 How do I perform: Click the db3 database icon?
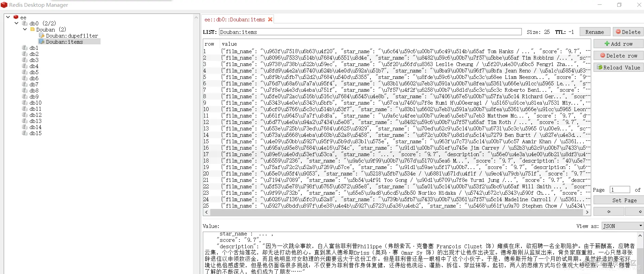(25, 60)
